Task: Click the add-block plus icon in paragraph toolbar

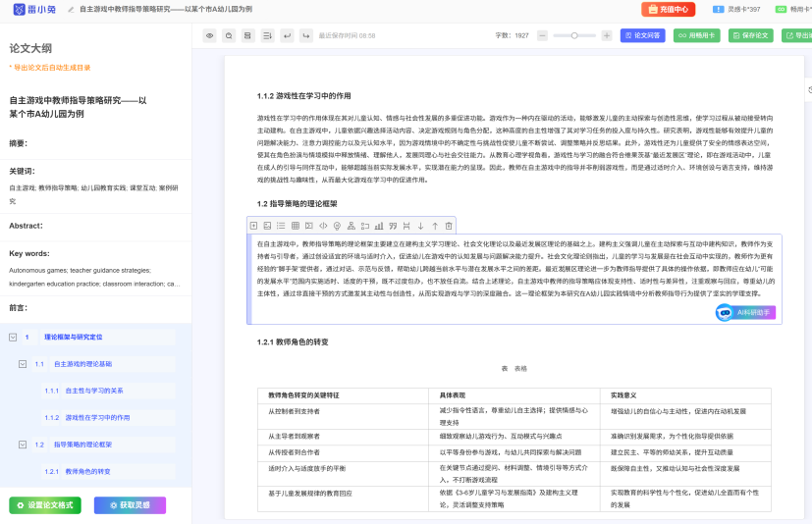Action: tap(253, 226)
